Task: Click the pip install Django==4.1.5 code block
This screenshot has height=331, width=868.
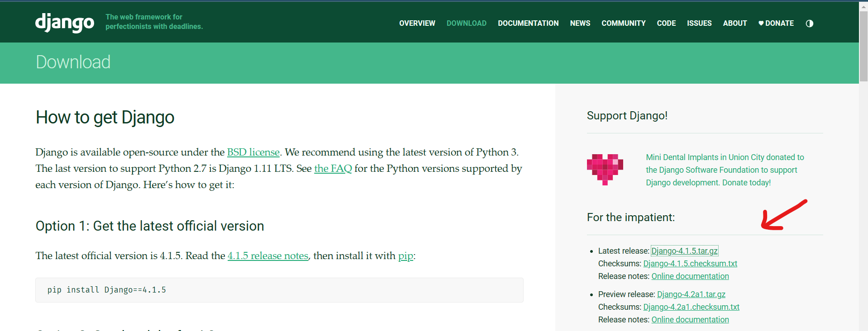Action: pyautogui.click(x=279, y=290)
